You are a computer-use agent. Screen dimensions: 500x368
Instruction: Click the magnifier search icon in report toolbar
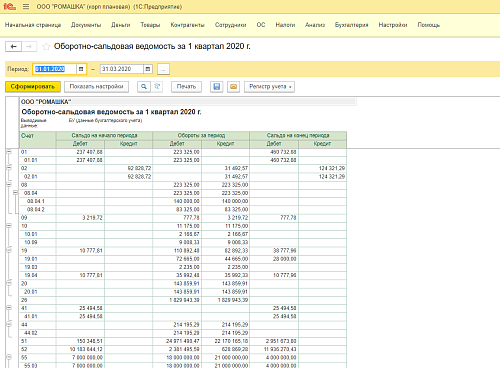point(144,87)
